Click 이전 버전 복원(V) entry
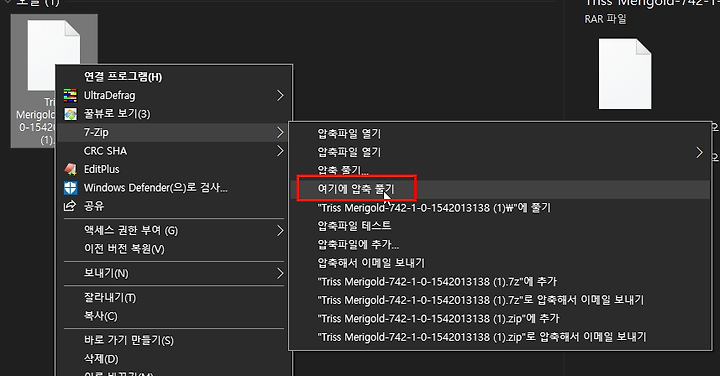 tap(174, 249)
